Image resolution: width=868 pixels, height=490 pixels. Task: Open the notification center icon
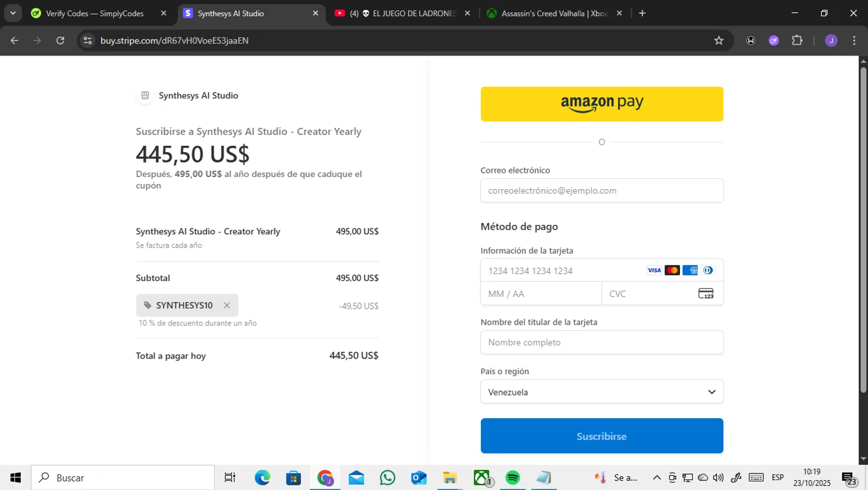tap(849, 479)
